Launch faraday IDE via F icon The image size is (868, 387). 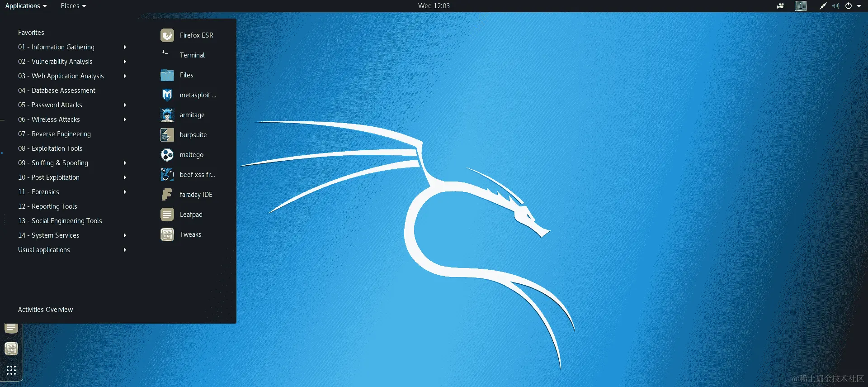(167, 195)
